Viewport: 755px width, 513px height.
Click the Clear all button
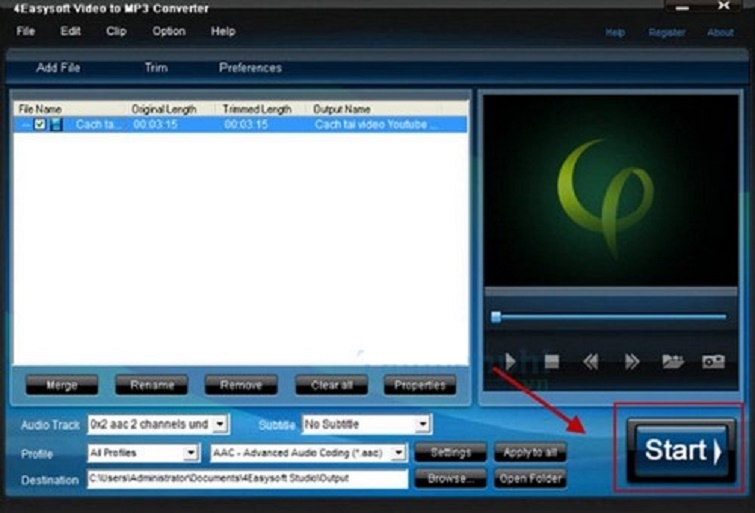(331, 385)
